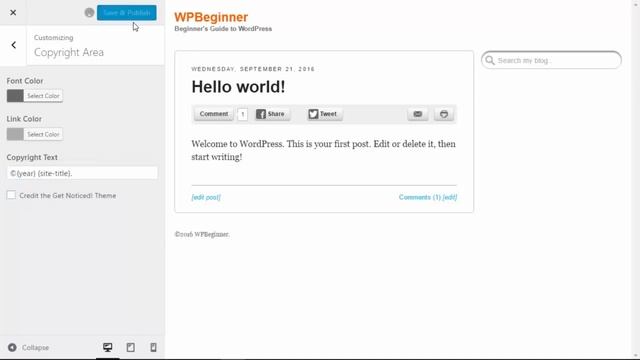Click the Comment button on the post
640x360 pixels.
(214, 114)
